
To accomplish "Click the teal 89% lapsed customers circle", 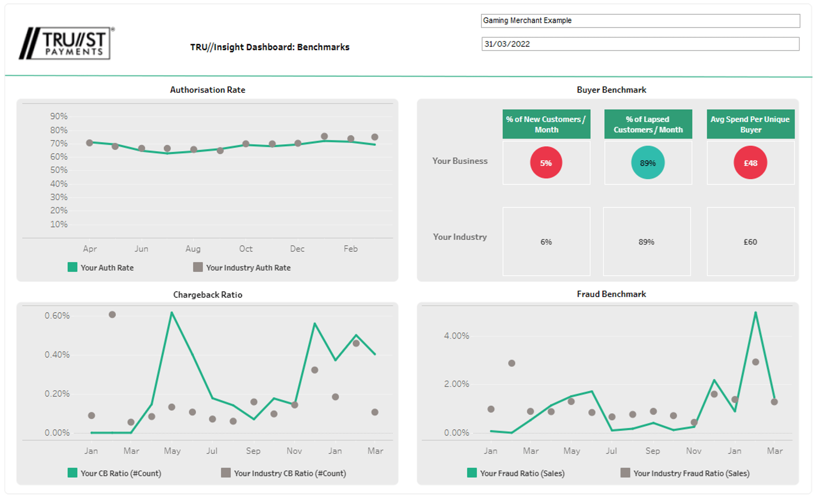I will (647, 163).
